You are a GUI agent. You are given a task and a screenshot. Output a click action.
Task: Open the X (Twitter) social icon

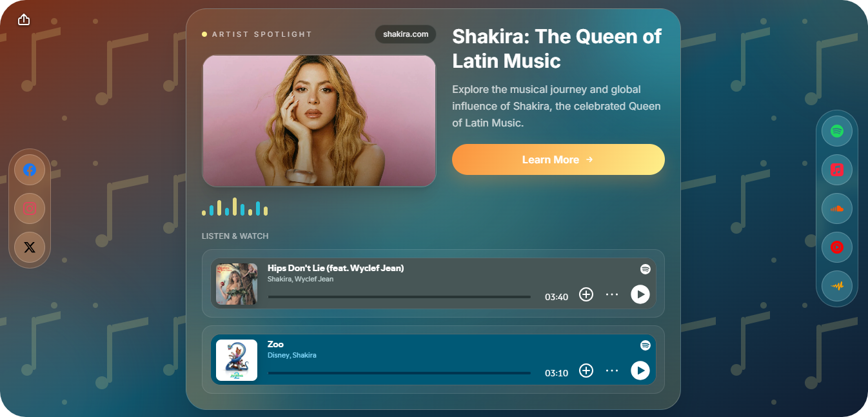point(30,247)
